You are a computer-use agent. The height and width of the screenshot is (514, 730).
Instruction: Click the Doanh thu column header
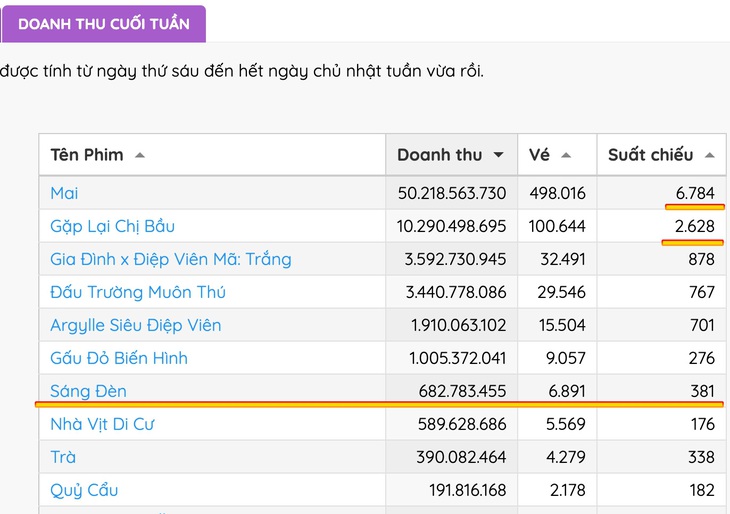click(439, 155)
